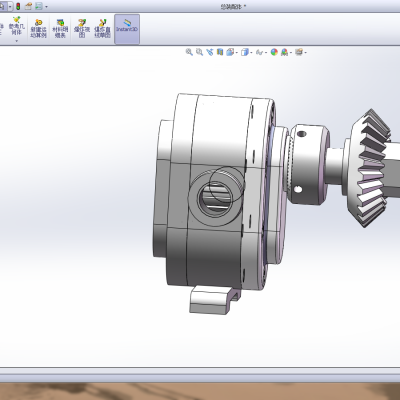Open the last dropdown arrow in the quick access bar
The height and width of the screenshot is (400, 400).
click(46, 6)
